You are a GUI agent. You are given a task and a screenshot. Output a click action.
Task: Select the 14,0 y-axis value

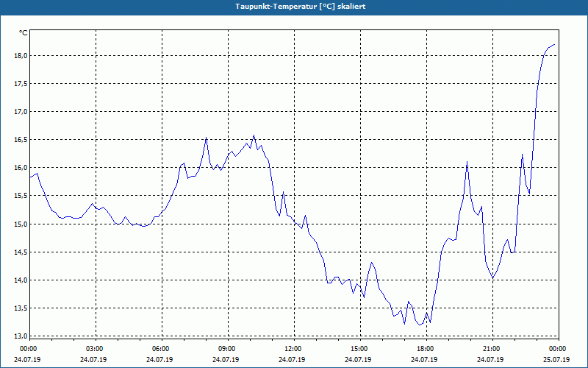click(x=21, y=280)
